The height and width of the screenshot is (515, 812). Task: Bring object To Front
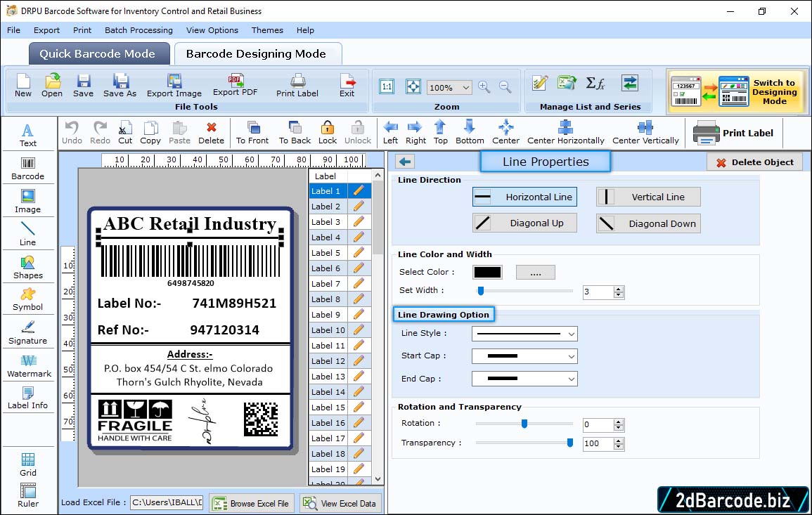click(252, 133)
